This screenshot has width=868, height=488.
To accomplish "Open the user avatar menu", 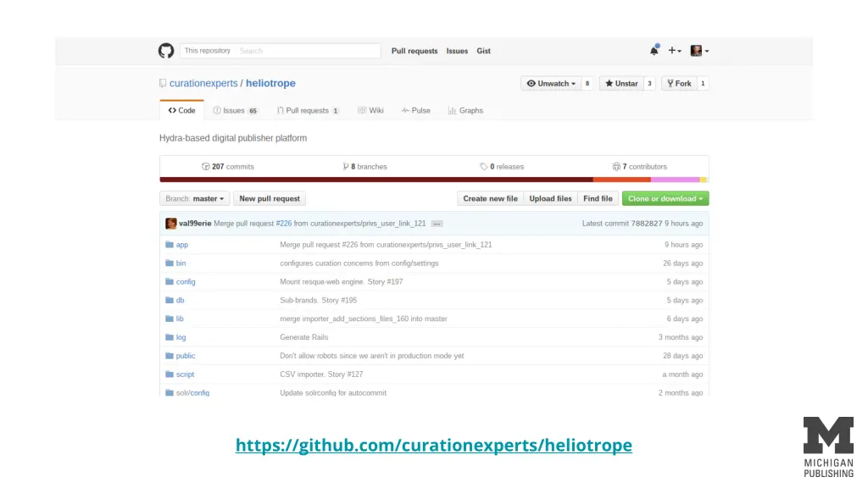I will [x=699, y=50].
